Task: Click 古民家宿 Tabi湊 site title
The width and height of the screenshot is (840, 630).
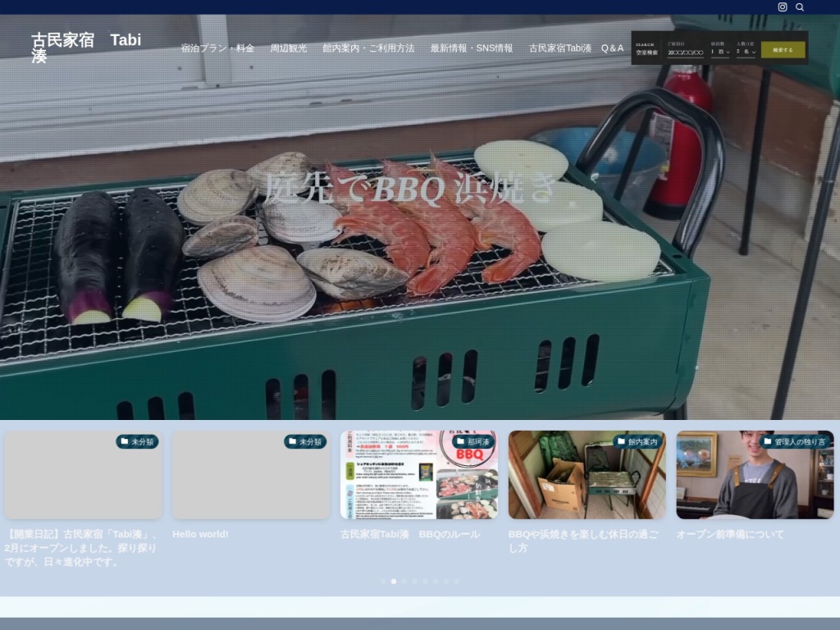Action: coord(86,48)
